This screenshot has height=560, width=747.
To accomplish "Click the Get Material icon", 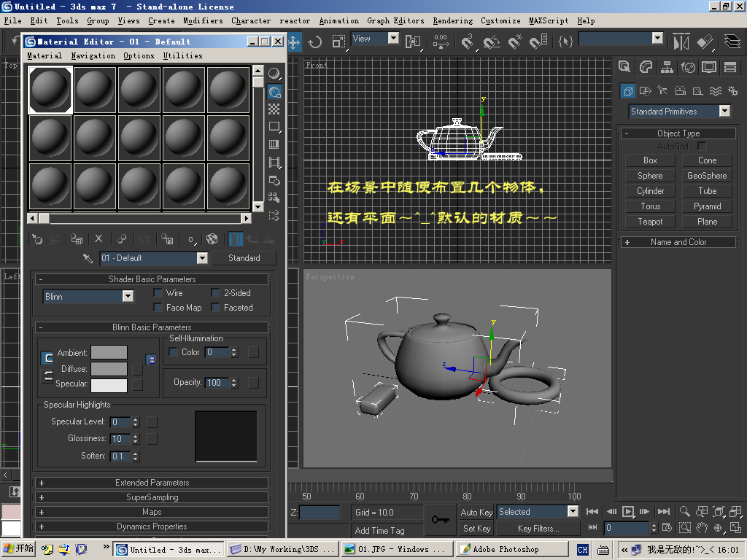I will point(36,239).
